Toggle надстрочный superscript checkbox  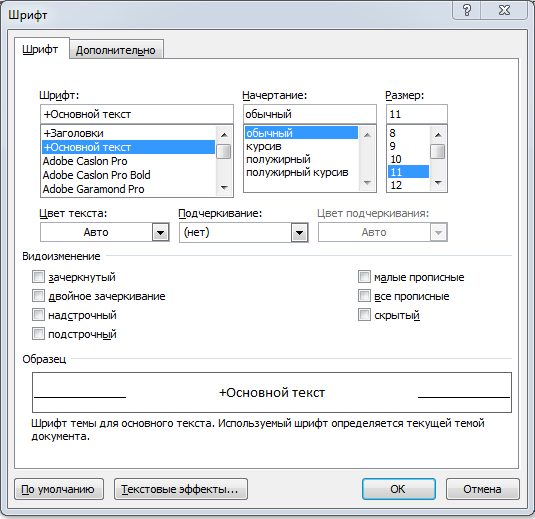(x=38, y=315)
